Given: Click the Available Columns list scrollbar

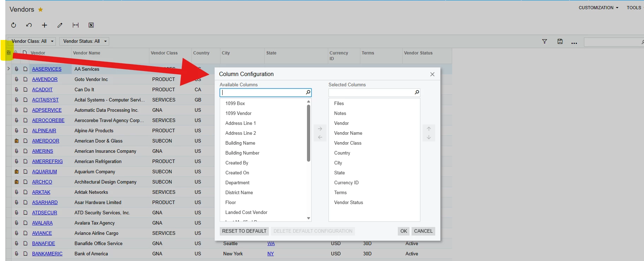Looking at the screenshot, I should (x=308, y=133).
